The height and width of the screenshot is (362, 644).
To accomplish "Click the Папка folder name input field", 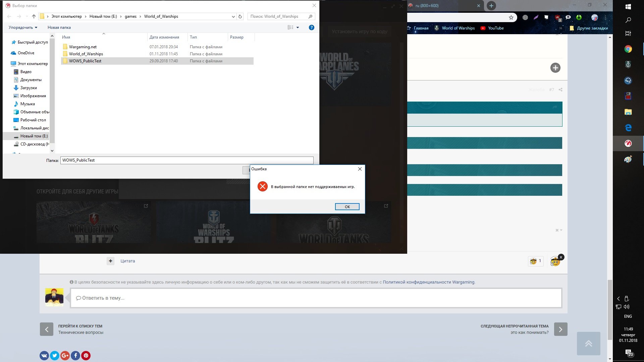I will pyautogui.click(x=187, y=160).
